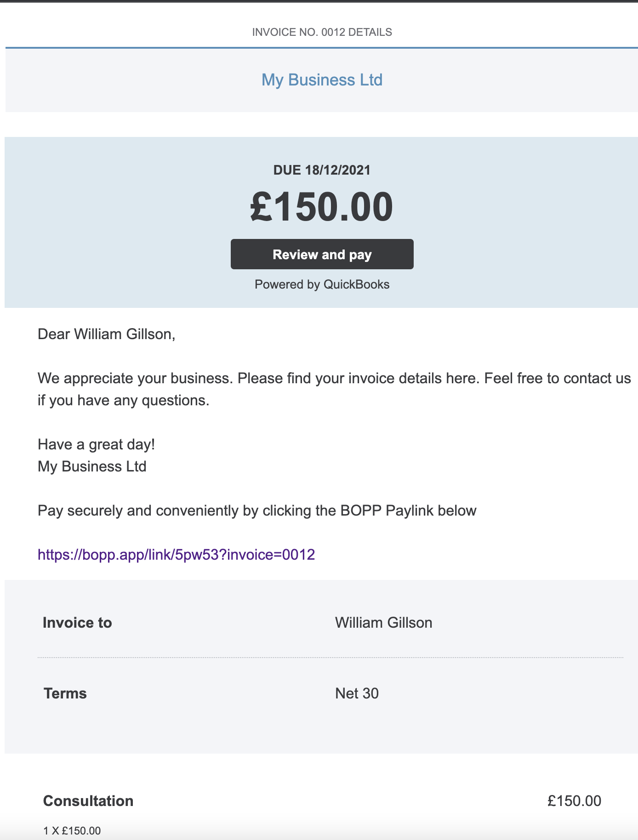The height and width of the screenshot is (840, 638).
Task: Select the Invoice No. 0012 Details heading
Action: [x=322, y=32]
